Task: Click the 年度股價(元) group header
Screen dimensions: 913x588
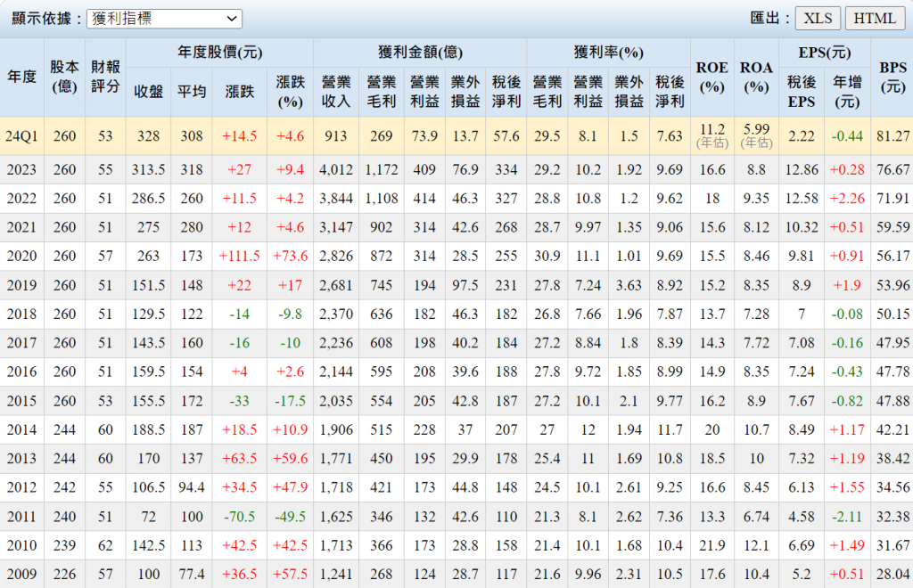Action: (219, 53)
